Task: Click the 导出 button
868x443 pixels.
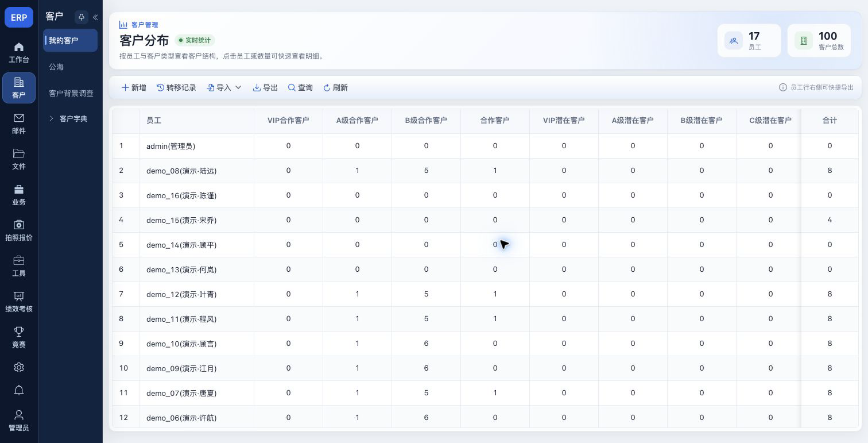Action: [x=265, y=87]
